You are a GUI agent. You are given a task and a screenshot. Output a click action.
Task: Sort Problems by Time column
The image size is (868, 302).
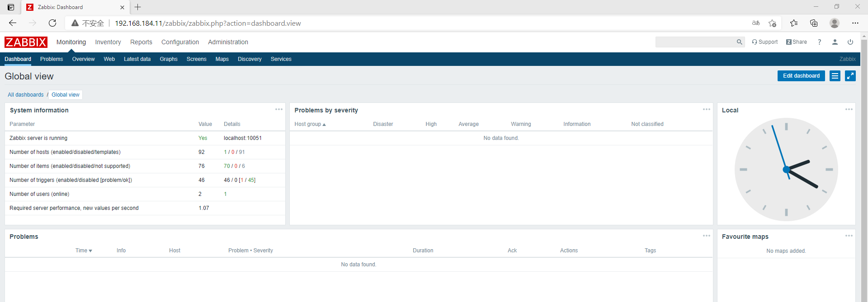point(84,251)
